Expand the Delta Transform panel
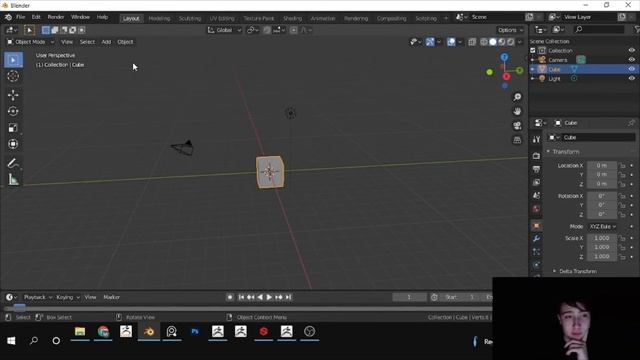 [575, 271]
